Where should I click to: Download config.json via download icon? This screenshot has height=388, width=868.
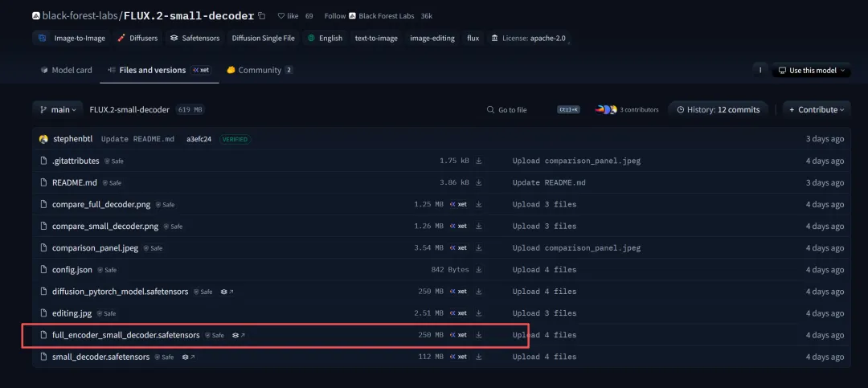(x=479, y=270)
